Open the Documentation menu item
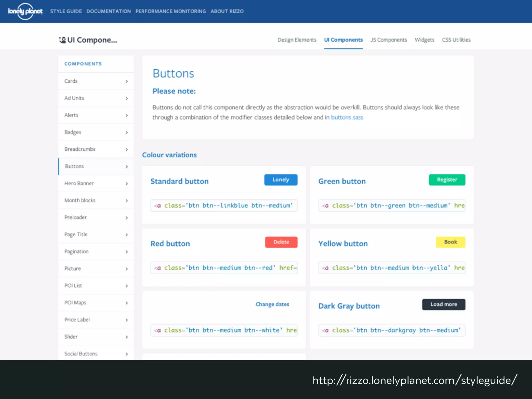The width and height of the screenshot is (532, 399). click(x=109, y=11)
